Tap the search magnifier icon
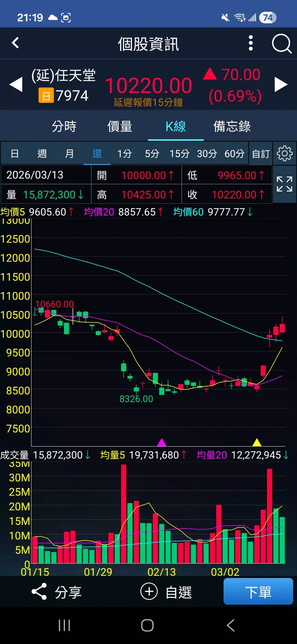Screen dimensions: 297x644 [x=281, y=43]
